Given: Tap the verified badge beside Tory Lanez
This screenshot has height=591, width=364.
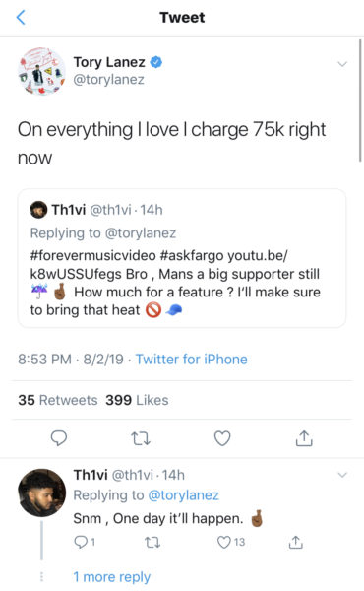Looking at the screenshot, I should click(156, 62).
